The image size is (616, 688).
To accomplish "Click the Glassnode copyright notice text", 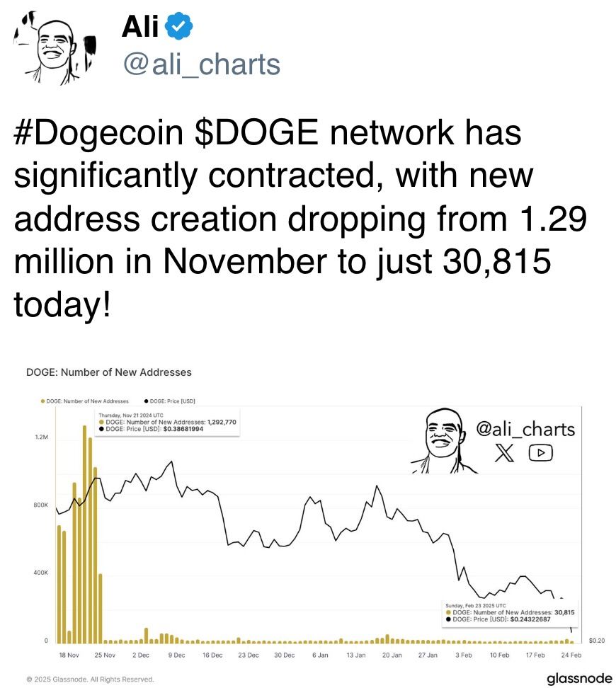I will (x=89, y=680).
